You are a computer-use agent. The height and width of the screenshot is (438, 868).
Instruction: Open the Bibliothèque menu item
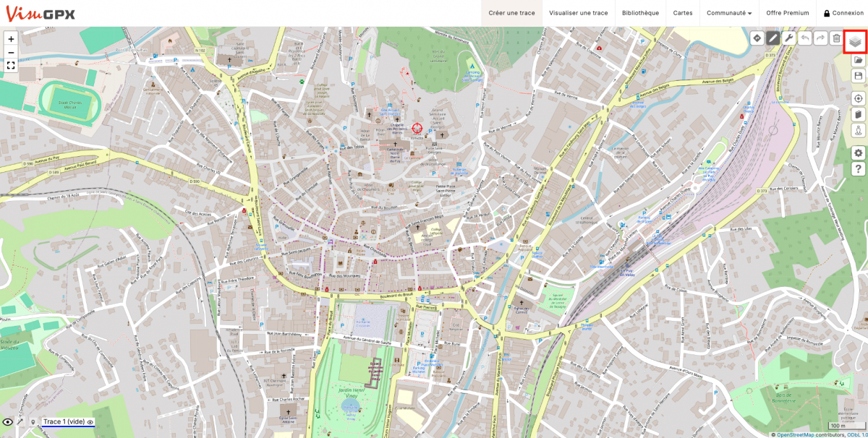640,13
